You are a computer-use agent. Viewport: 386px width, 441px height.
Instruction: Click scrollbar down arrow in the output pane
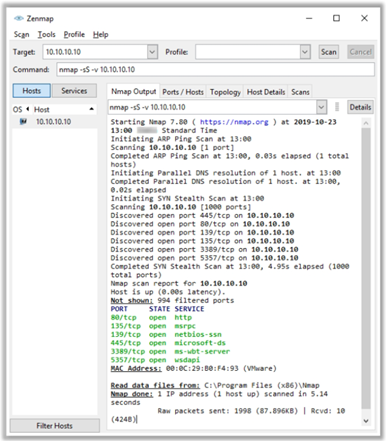(366, 421)
